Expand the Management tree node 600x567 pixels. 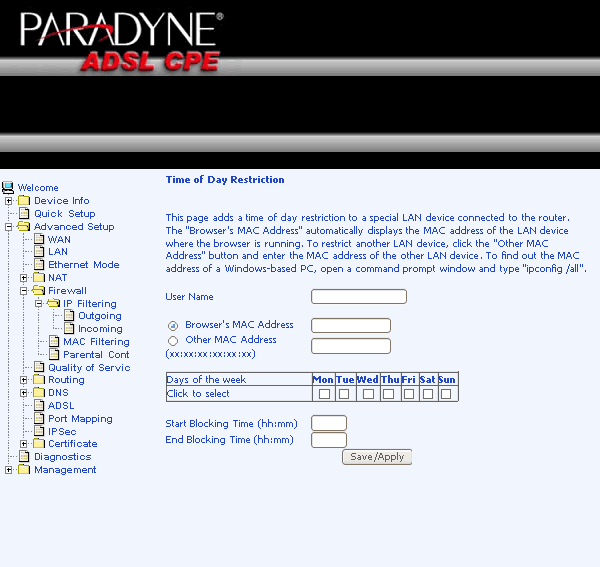click(8, 470)
